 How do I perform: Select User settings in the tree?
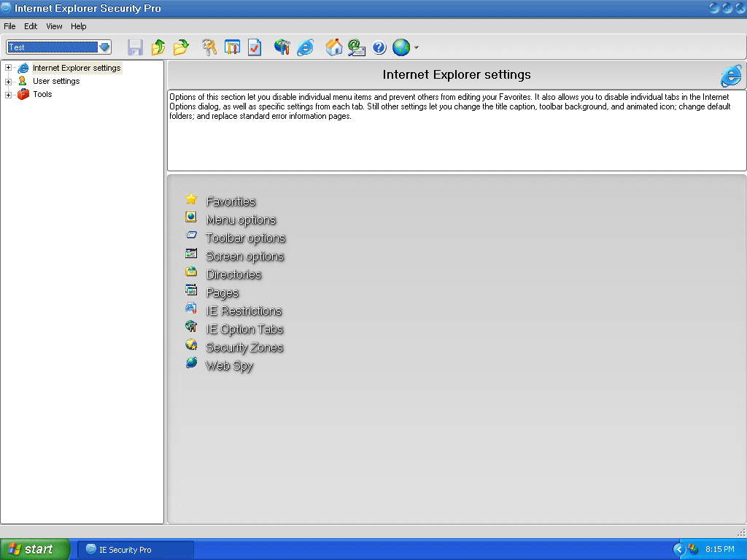tap(56, 81)
